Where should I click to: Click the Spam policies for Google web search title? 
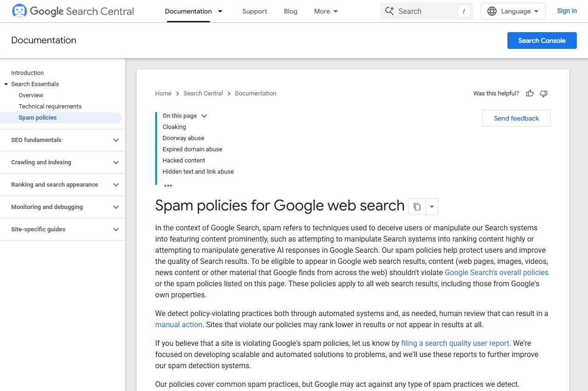(280, 205)
